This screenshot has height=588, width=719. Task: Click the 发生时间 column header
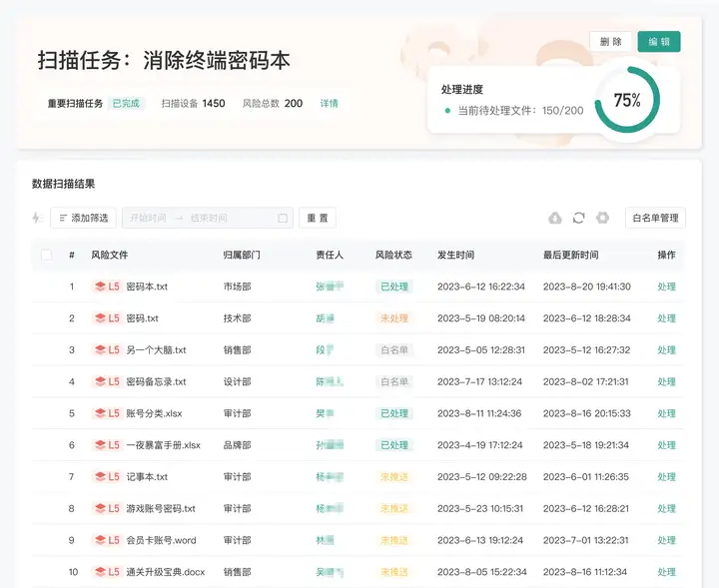[455, 255]
